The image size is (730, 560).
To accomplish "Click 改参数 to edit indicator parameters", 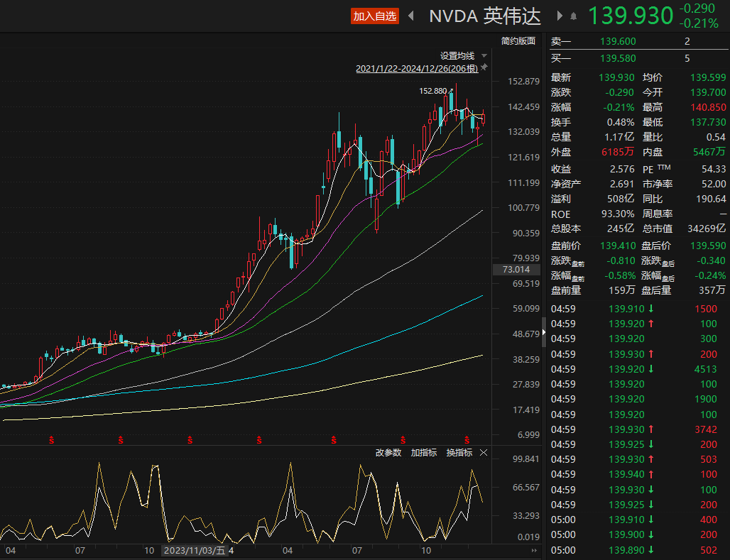I will tap(388, 452).
